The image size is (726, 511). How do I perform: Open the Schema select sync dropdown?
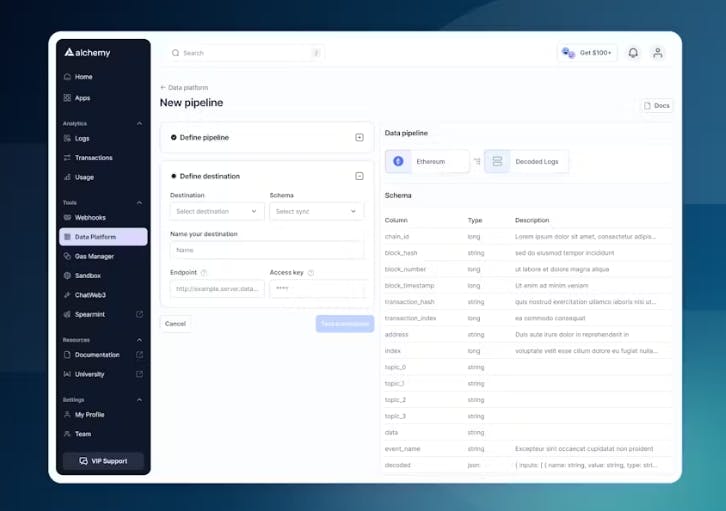point(317,212)
